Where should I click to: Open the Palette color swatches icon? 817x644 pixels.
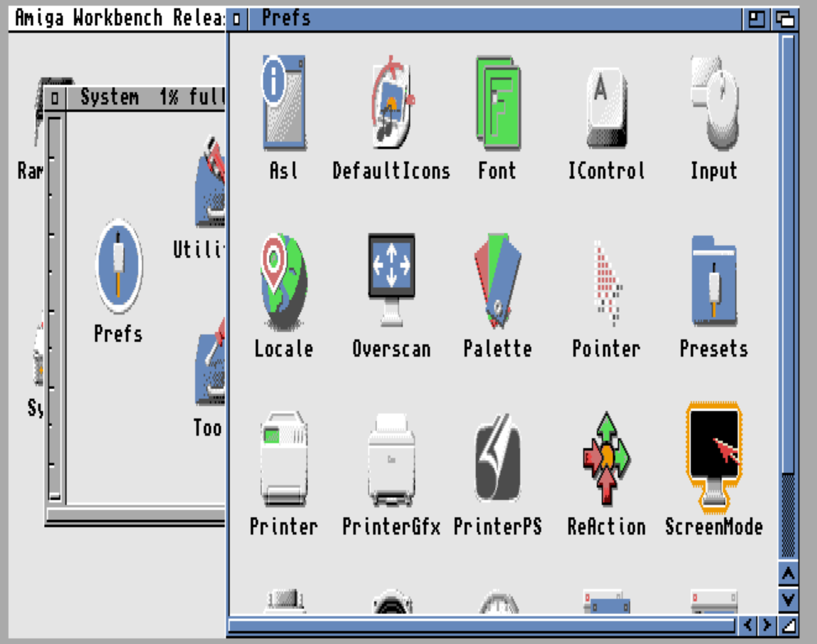[498, 281]
